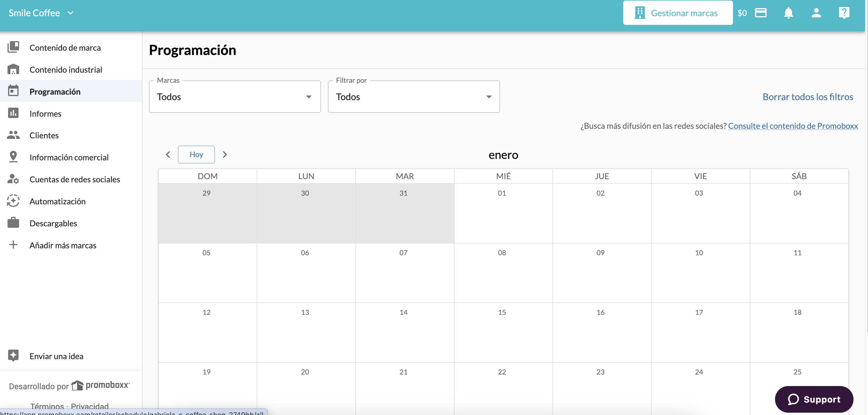Image resolution: width=868 pixels, height=415 pixels.
Task: Open the help question mark icon
Action: [x=844, y=13]
